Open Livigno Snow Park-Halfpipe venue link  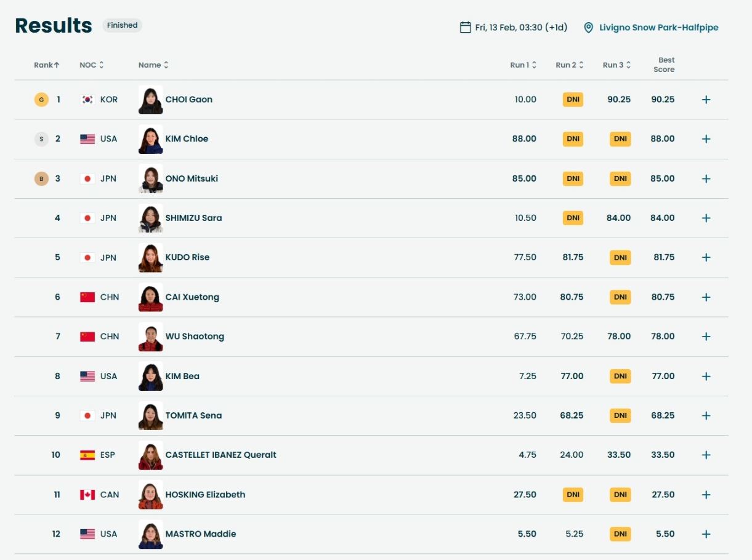click(x=658, y=28)
